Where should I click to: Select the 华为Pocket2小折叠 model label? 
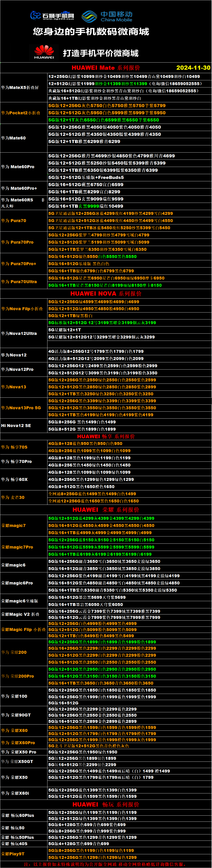click(x=20, y=113)
